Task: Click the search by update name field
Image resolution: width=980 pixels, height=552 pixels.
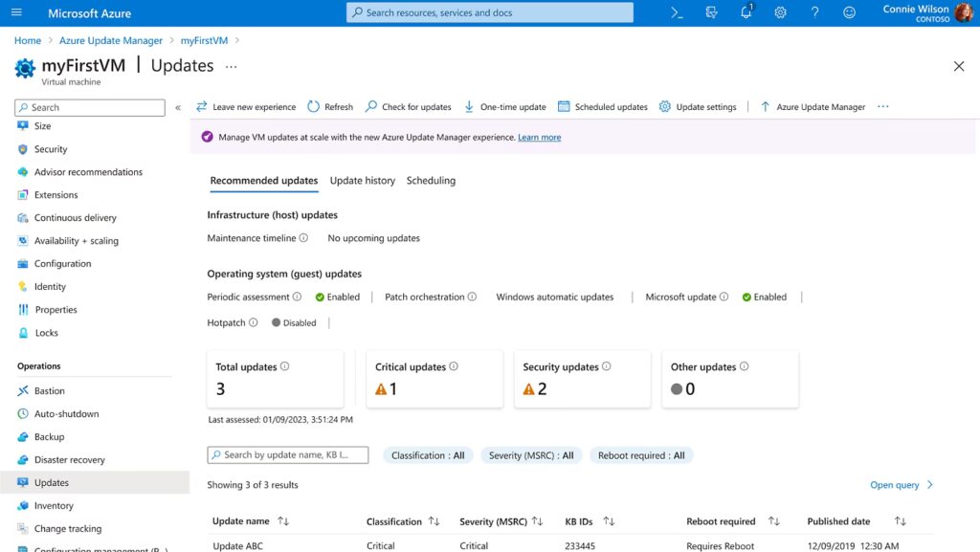Action: [x=288, y=455]
